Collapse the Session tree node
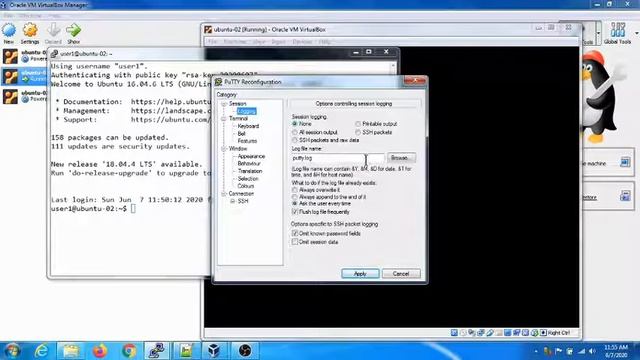The height and width of the screenshot is (360, 640). pyautogui.click(x=224, y=104)
